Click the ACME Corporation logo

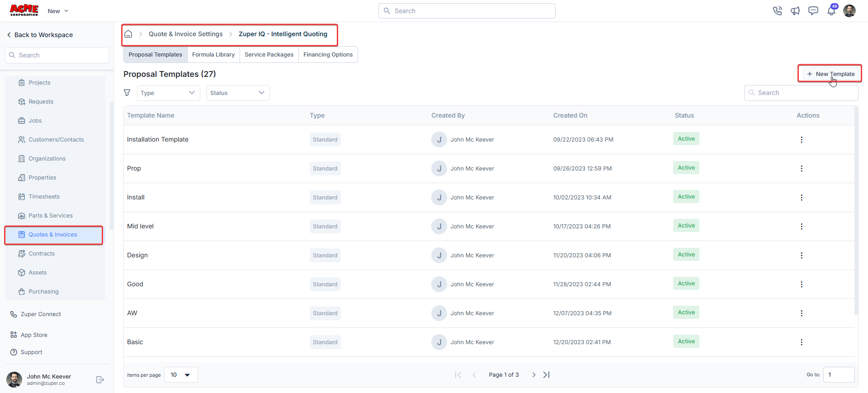click(24, 10)
